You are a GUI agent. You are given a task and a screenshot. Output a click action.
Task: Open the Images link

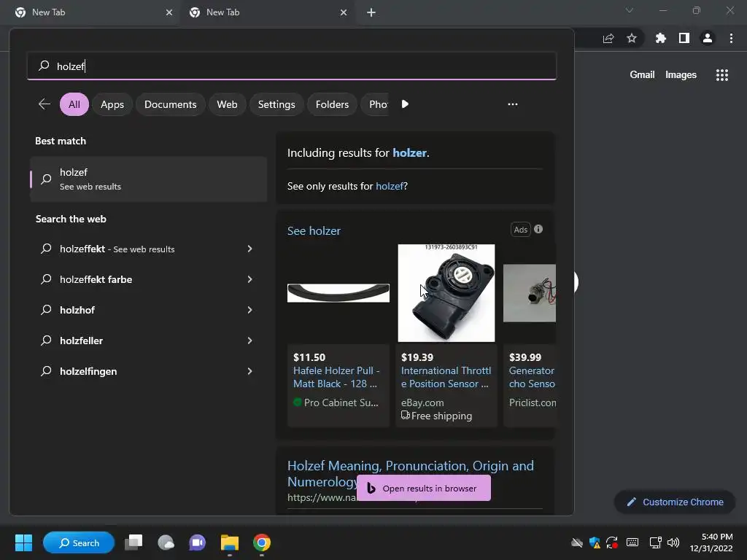click(681, 75)
